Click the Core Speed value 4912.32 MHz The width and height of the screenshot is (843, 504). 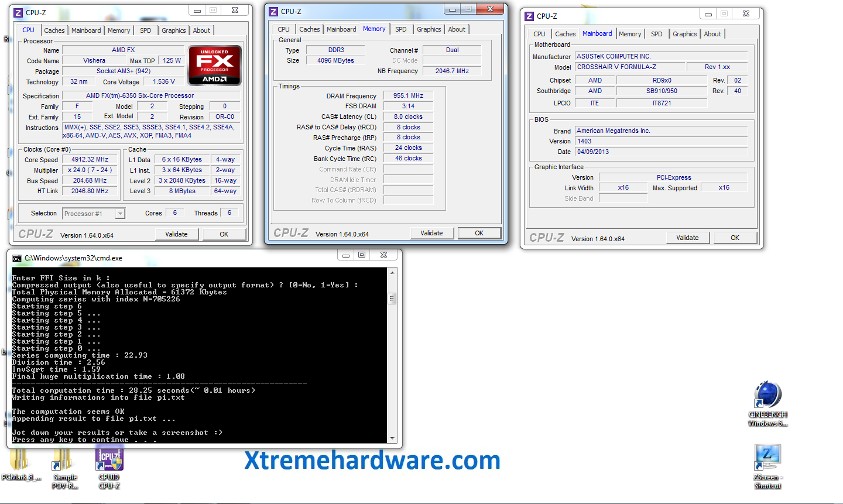90,159
